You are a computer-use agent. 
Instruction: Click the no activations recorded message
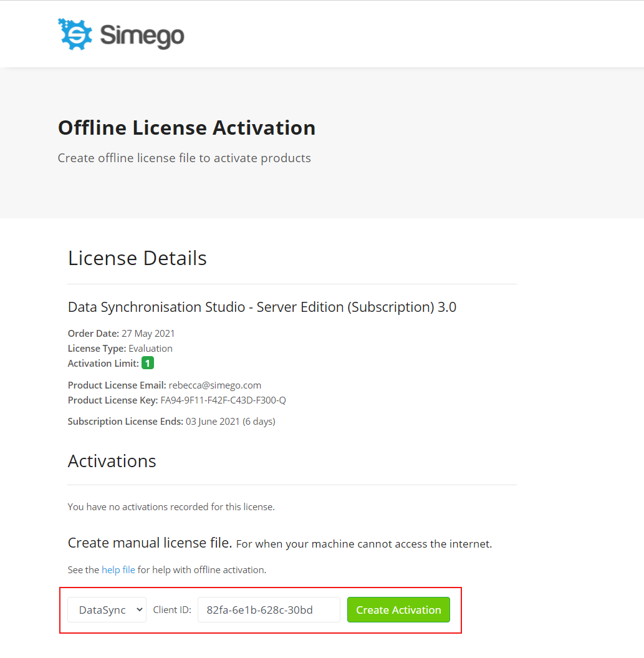pyautogui.click(x=171, y=507)
